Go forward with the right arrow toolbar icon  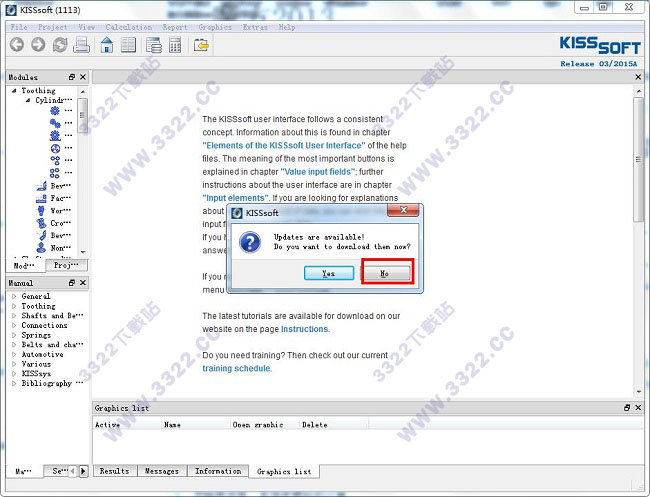tap(38, 45)
